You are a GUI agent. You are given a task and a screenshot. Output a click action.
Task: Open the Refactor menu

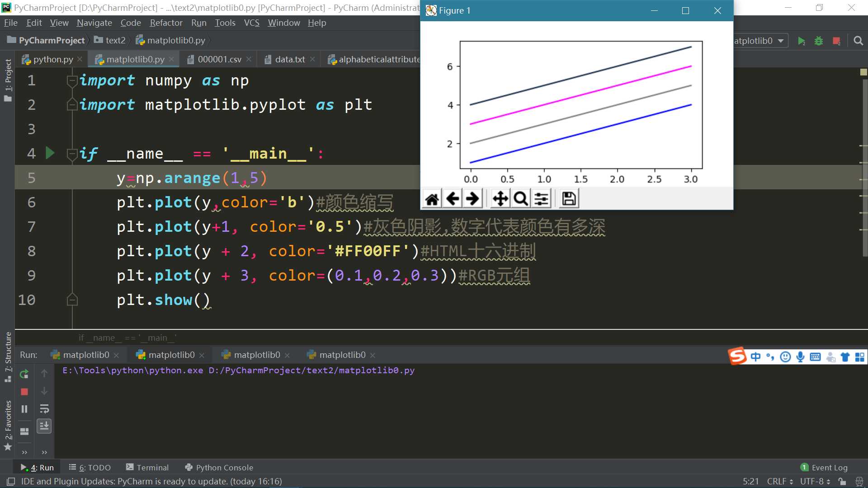click(x=166, y=23)
